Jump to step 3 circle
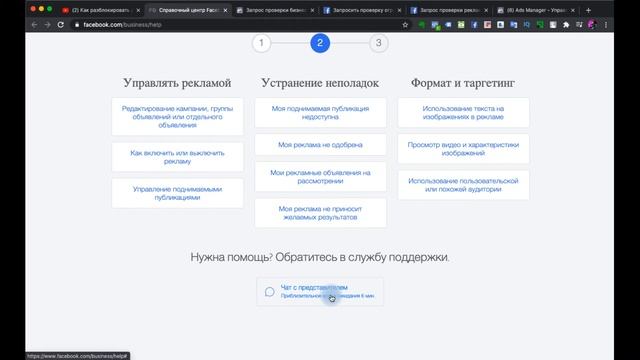Image resolution: width=640 pixels, height=360 pixels. (378, 43)
